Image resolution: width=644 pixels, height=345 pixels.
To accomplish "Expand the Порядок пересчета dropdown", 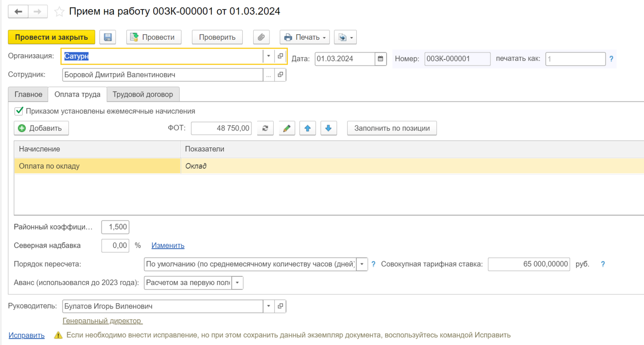I will coord(362,264).
